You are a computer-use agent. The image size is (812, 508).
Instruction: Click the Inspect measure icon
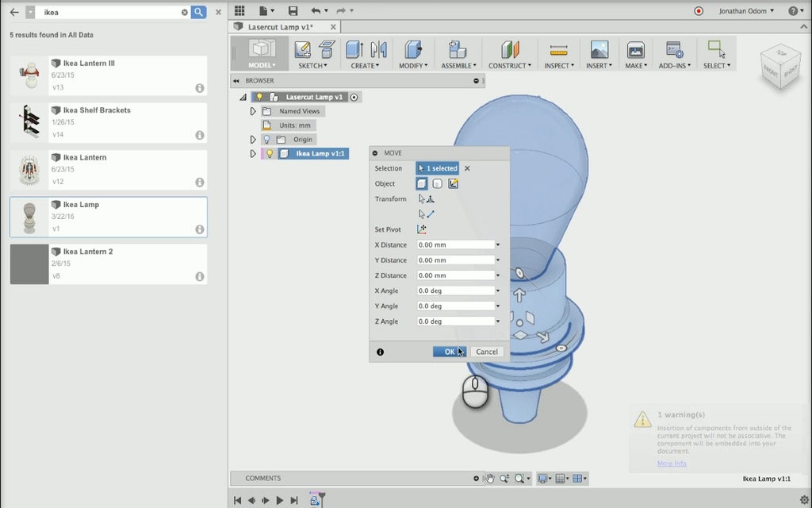coord(558,50)
